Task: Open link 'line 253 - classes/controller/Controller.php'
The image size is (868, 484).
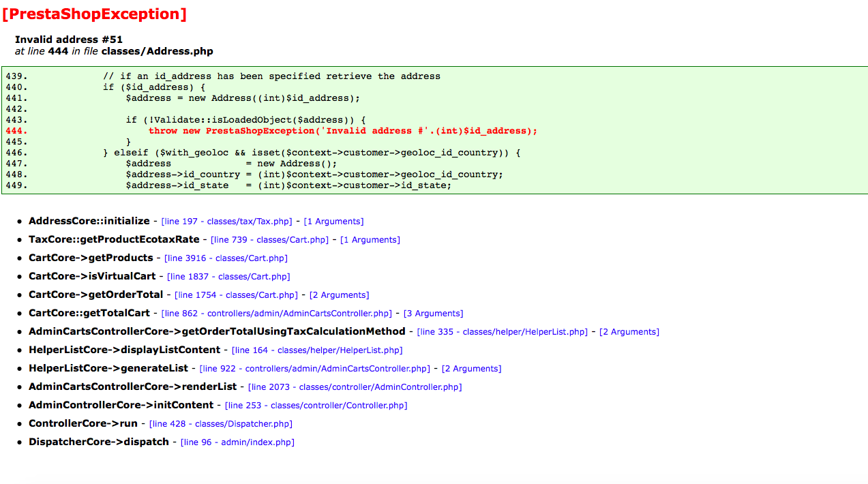Action: click(x=316, y=406)
